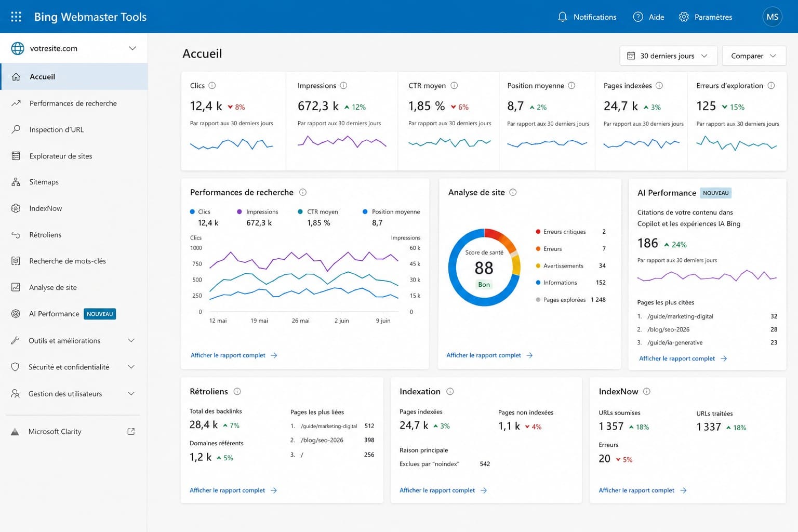The image size is (798, 532).
Task: Click the red Erreurs critiques legend dot
Action: coord(538,232)
